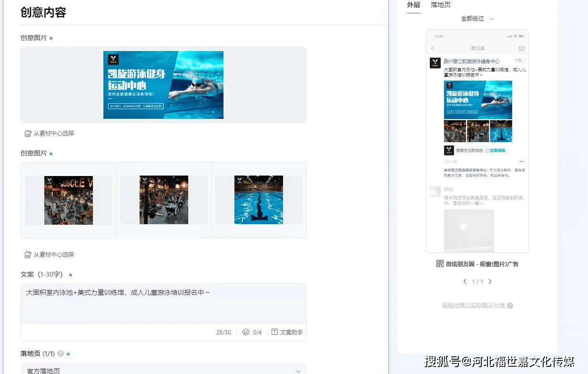
Task: Open the emoji picker in the 文案 box
Action: [246, 332]
